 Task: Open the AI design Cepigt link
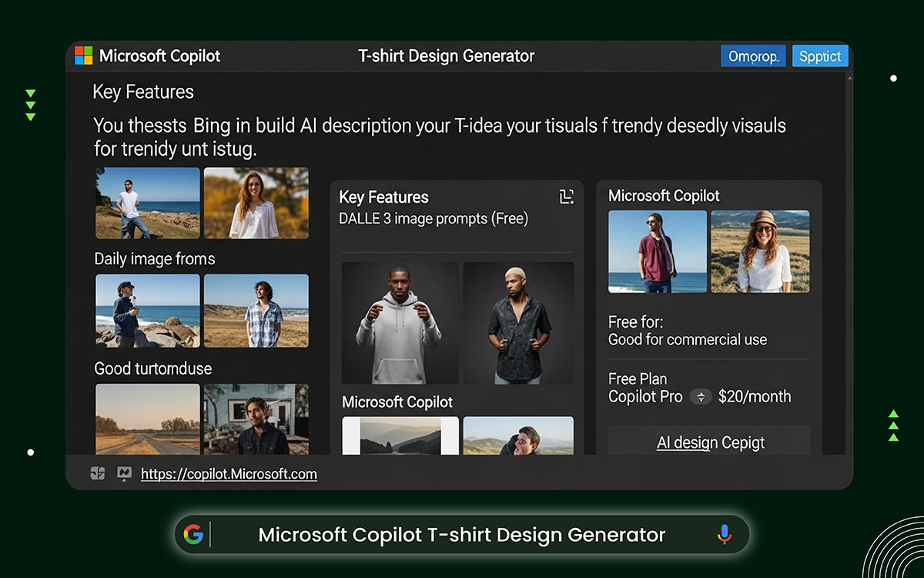[x=710, y=443]
